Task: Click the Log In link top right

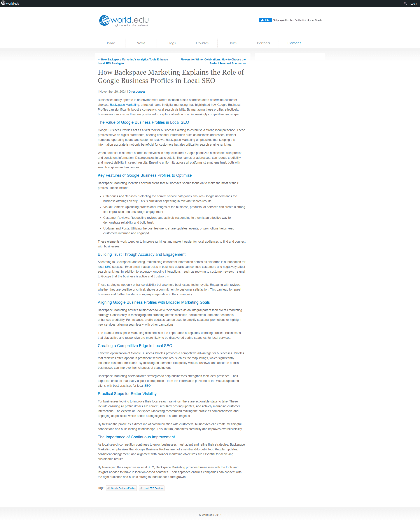Action: (414, 4)
